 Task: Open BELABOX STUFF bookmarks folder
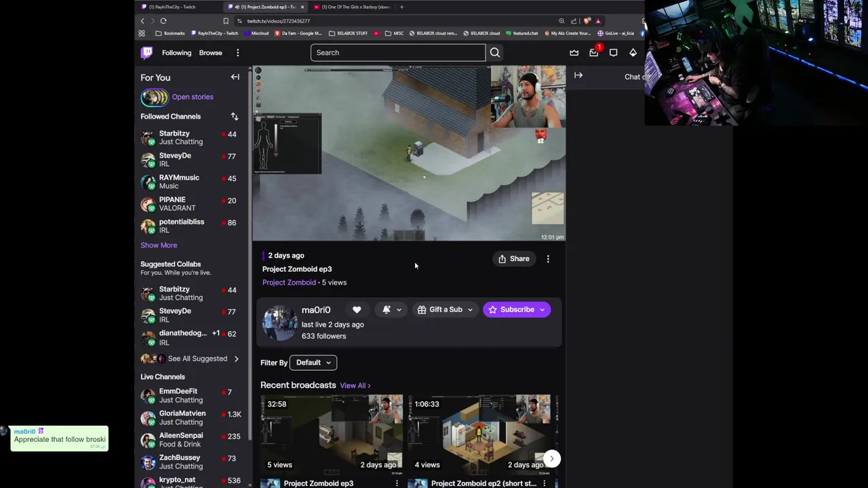pos(348,33)
